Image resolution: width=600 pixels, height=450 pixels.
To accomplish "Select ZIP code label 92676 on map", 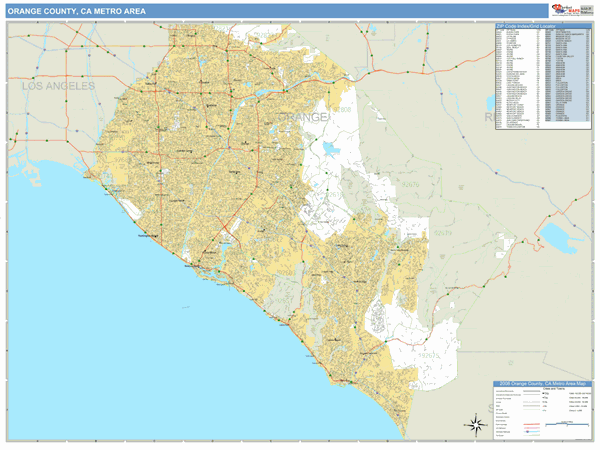I will [x=410, y=184].
